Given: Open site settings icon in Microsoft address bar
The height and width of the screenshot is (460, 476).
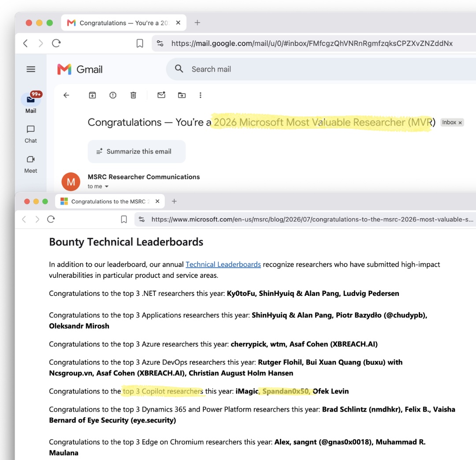Looking at the screenshot, I should 141,219.
